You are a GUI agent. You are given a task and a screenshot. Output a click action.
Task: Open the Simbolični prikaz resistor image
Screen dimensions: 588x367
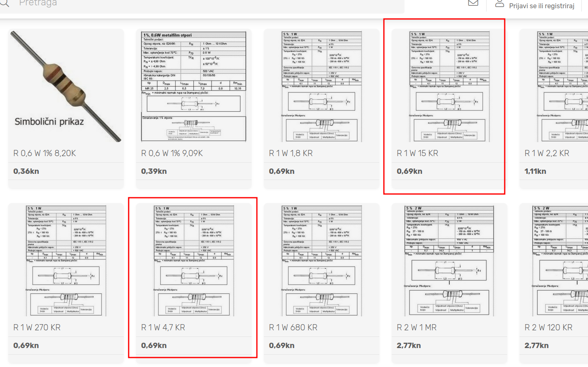point(66,86)
